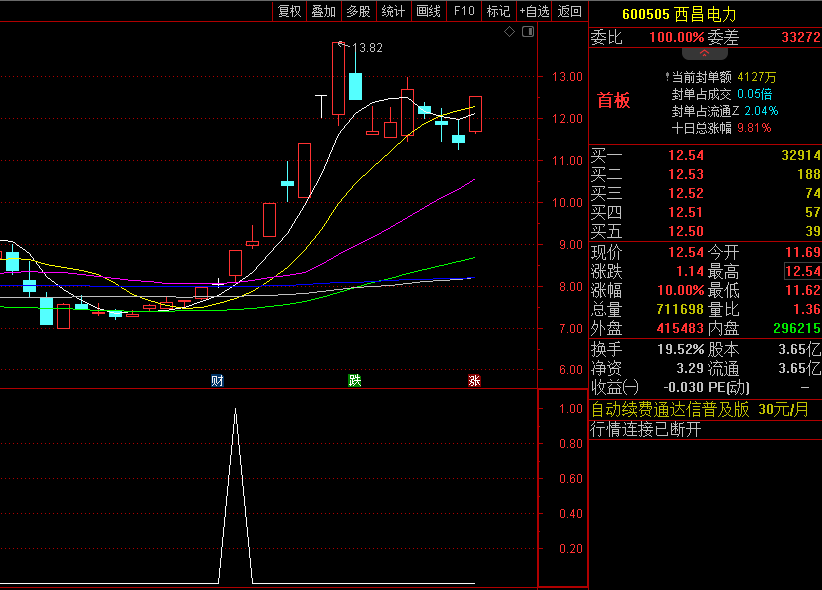Activate the 画线 drawing tool
Screen dimensions: 822x590
click(x=428, y=11)
